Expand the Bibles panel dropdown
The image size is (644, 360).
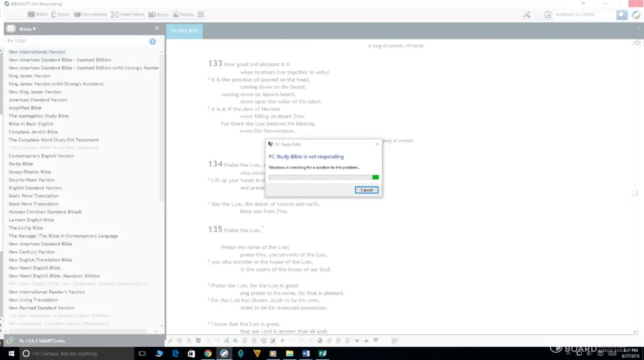(x=27, y=29)
